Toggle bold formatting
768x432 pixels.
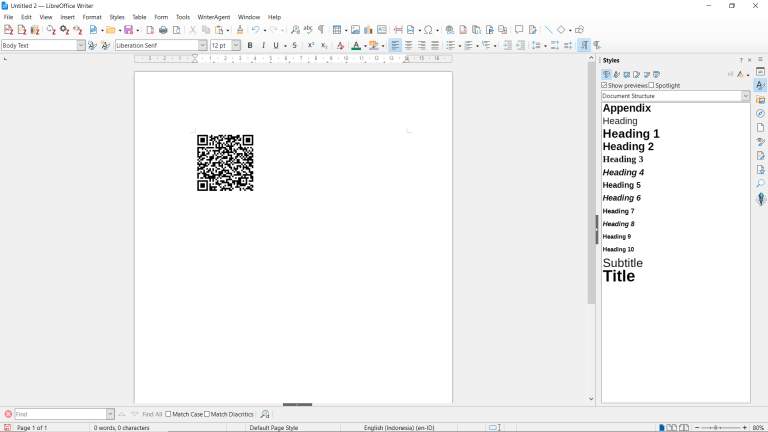click(x=250, y=45)
